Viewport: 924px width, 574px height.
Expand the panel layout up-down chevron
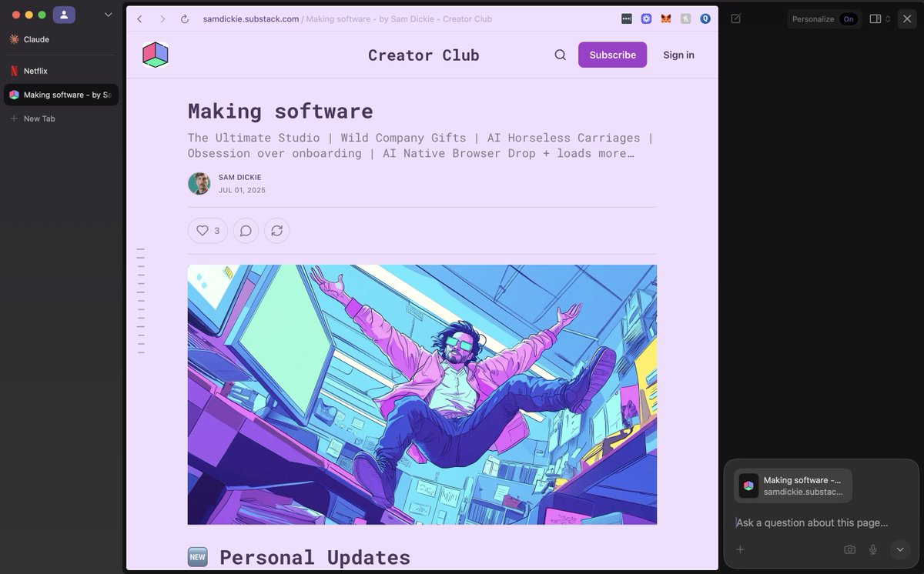pos(888,18)
